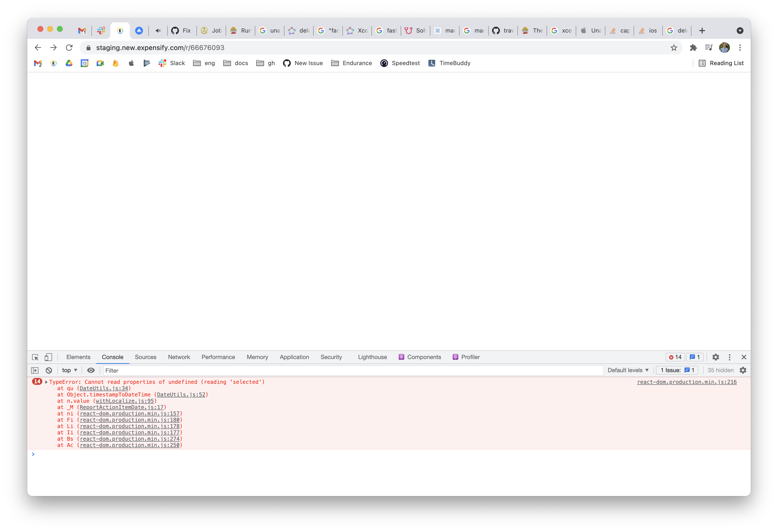Open the browser extensions puzzle icon

pyautogui.click(x=693, y=48)
